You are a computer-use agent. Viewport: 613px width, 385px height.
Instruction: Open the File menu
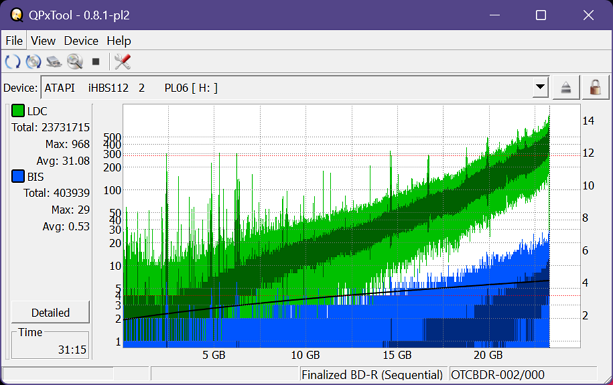point(14,41)
